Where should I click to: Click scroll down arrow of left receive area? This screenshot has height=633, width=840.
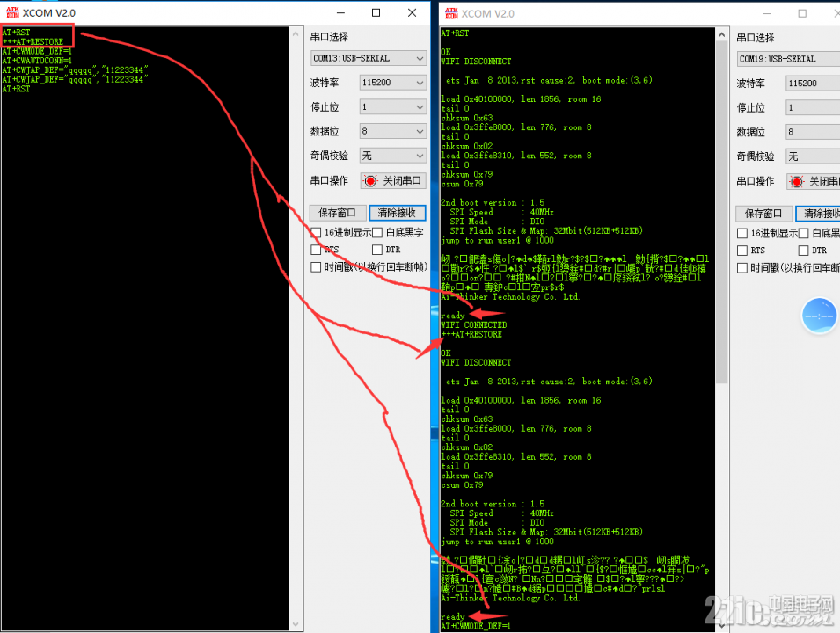296,624
